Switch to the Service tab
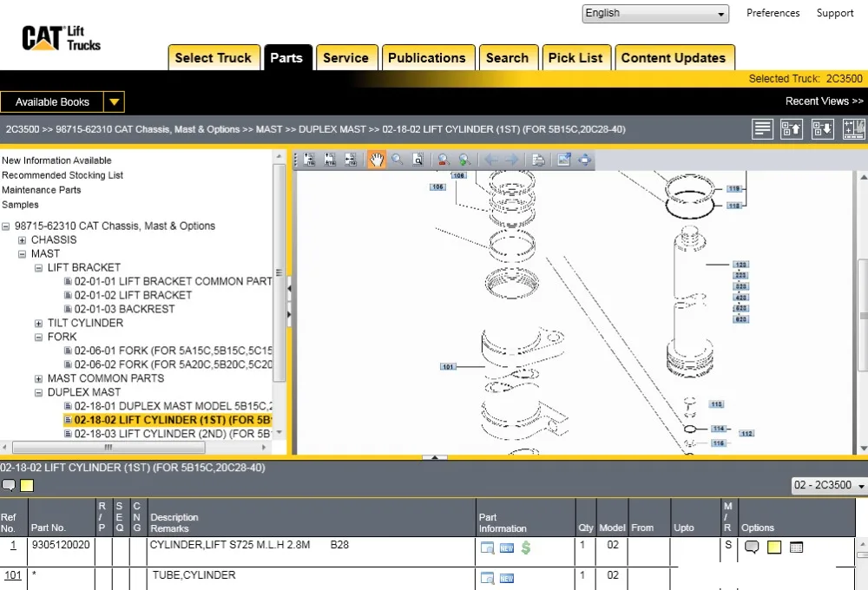This screenshot has width=868, height=590. coord(345,58)
